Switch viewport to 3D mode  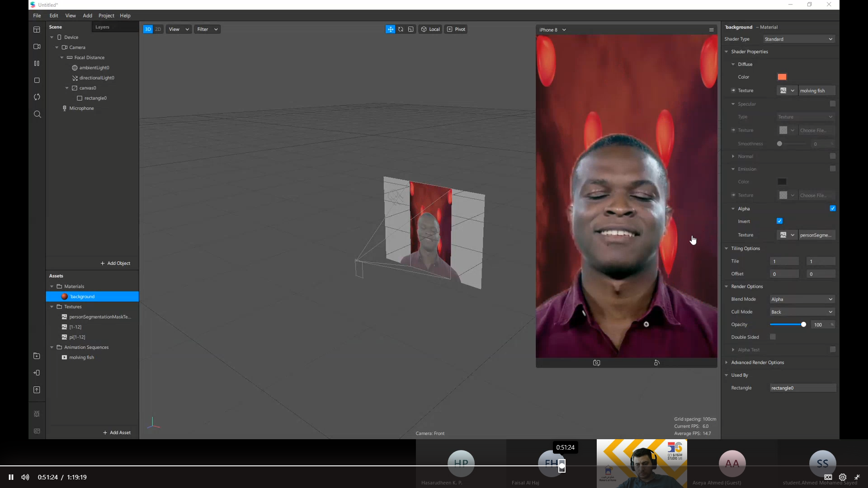tap(148, 29)
